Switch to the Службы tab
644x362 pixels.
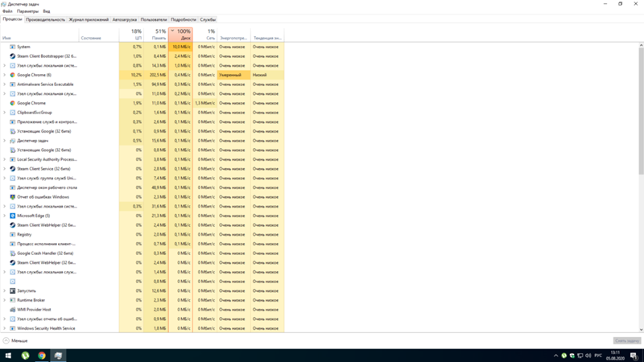click(x=208, y=19)
